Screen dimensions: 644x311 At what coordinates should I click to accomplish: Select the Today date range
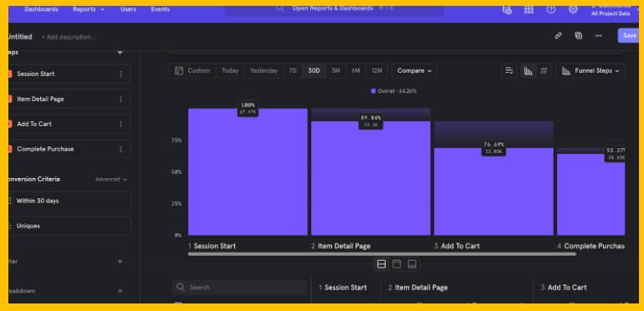(x=230, y=70)
